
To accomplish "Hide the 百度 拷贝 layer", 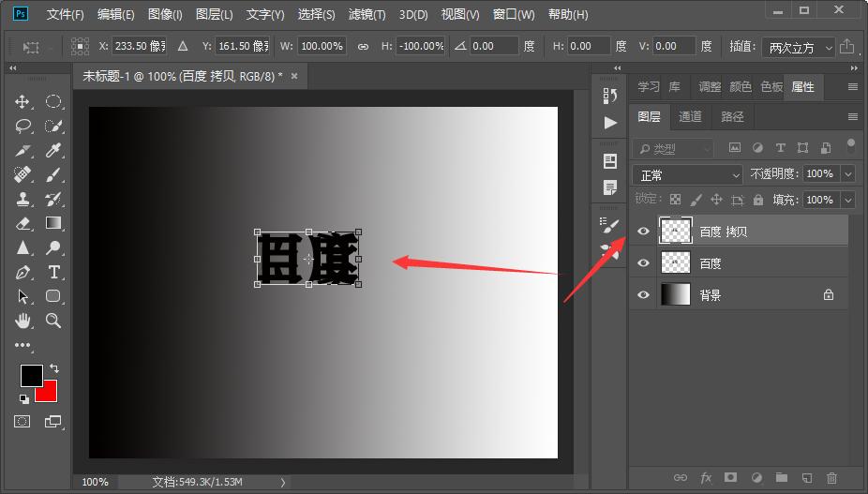I will click(643, 231).
